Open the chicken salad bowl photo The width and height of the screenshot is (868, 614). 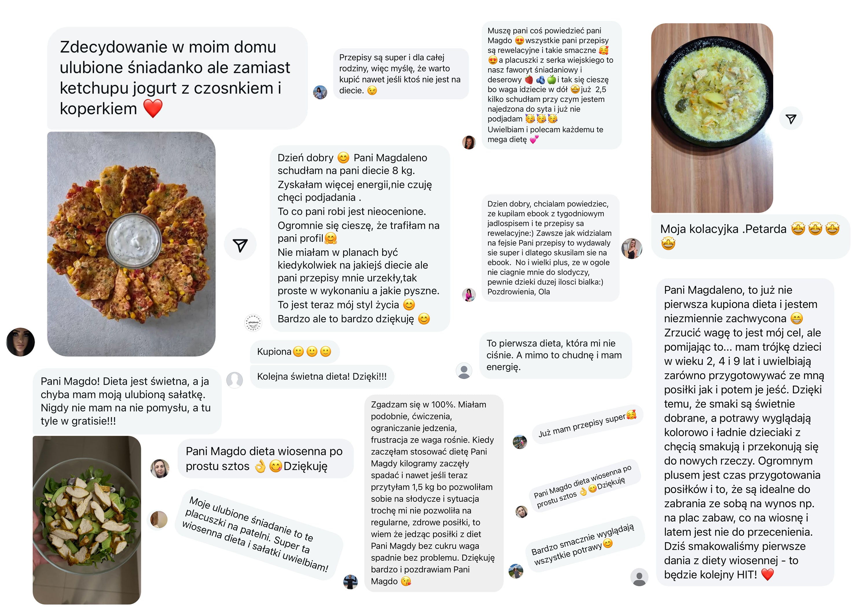[87, 520]
